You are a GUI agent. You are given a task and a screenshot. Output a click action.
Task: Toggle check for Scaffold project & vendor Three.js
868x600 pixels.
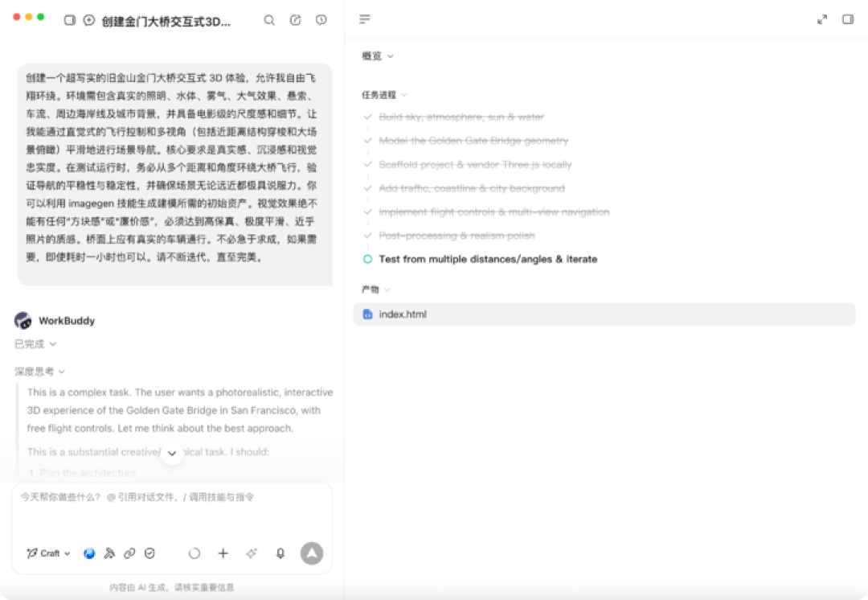(367, 165)
